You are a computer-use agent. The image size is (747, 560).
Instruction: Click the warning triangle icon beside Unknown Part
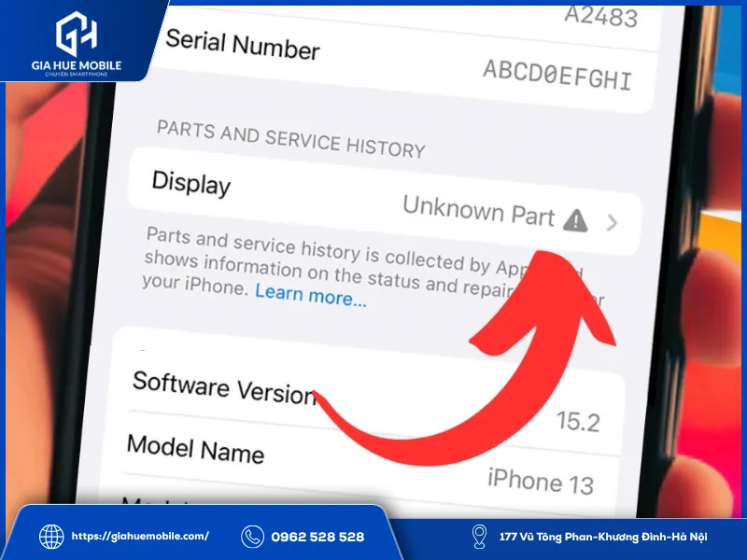coord(575,220)
